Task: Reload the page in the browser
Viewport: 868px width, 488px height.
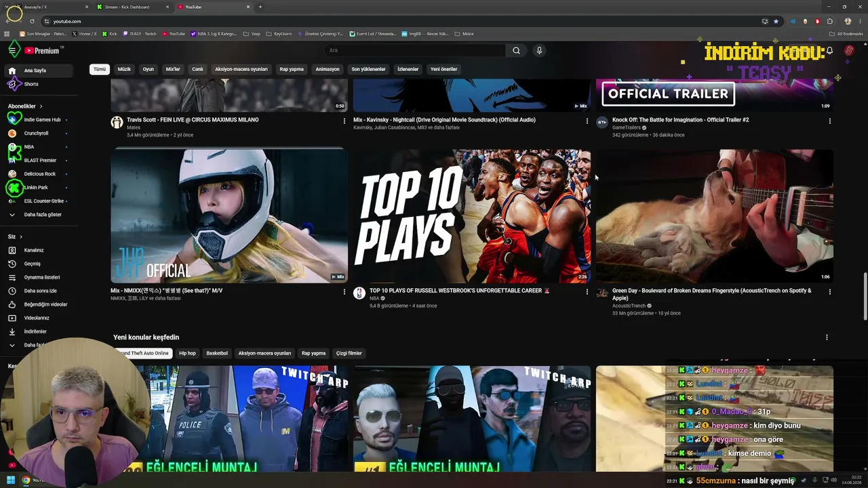Action: (x=32, y=21)
